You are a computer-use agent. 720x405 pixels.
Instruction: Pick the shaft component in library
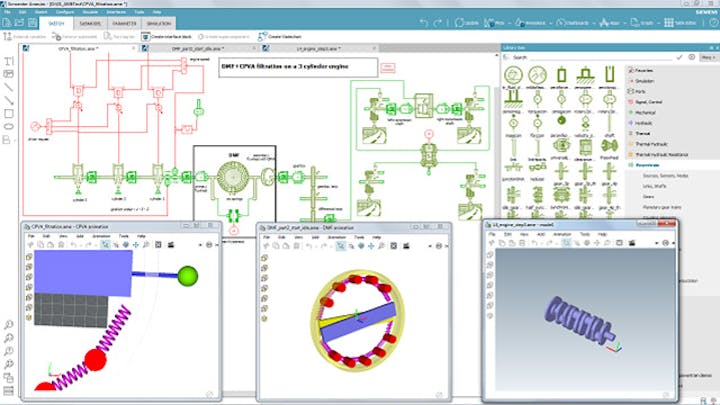609,125
